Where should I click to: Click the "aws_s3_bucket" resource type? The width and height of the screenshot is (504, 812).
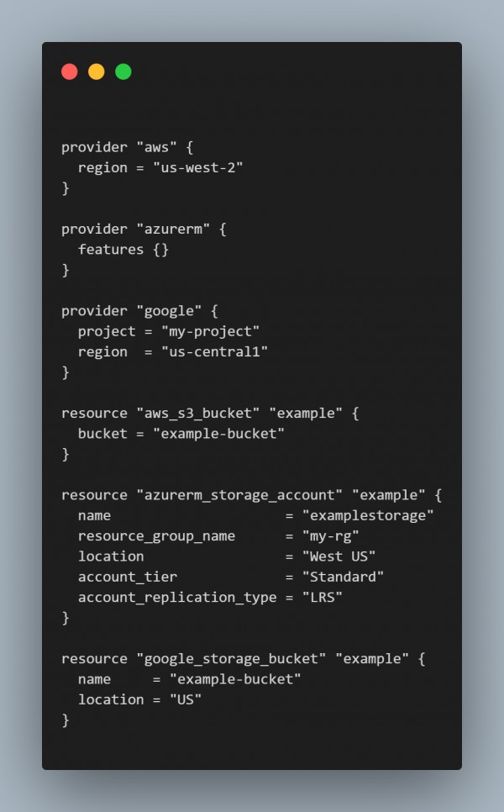pos(197,414)
